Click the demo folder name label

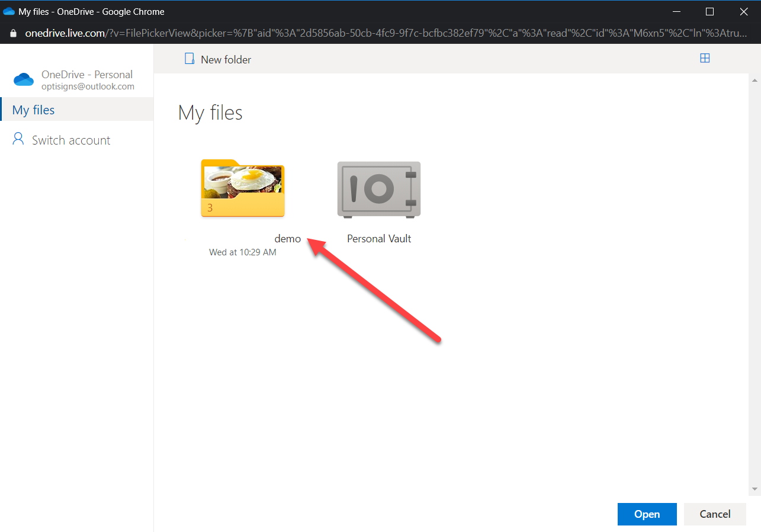click(287, 239)
